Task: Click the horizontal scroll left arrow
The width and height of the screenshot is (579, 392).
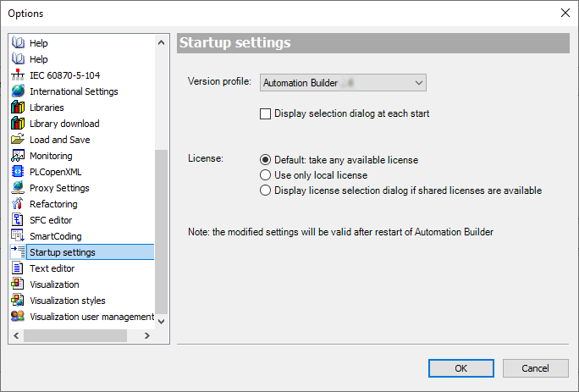Action: coord(16,335)
